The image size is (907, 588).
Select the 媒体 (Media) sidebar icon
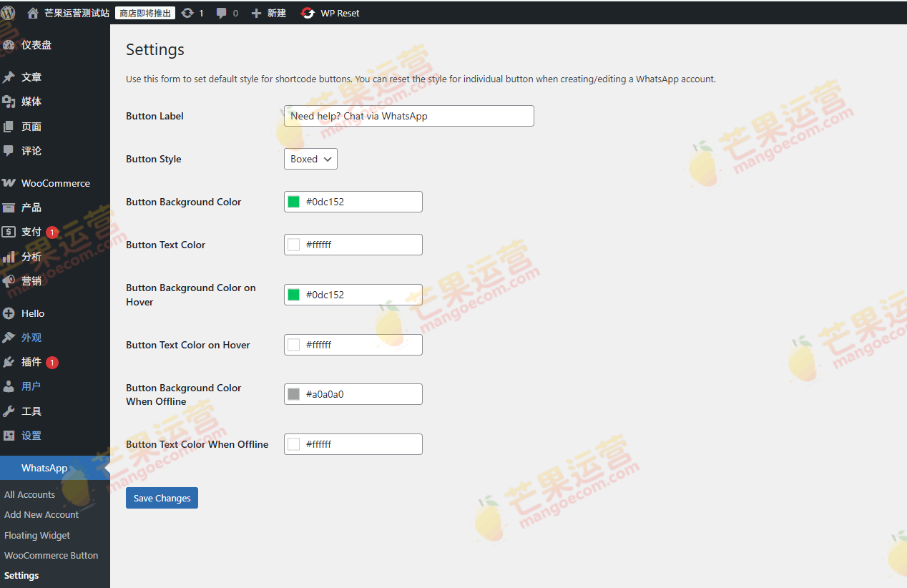10,101
